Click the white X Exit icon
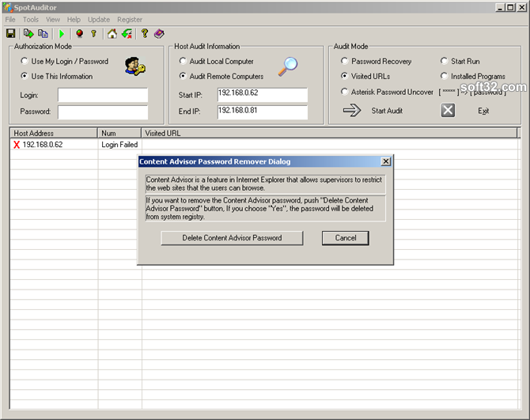Image resolution: width=530 pixels, height=420 pixels. tap(448, 111)
